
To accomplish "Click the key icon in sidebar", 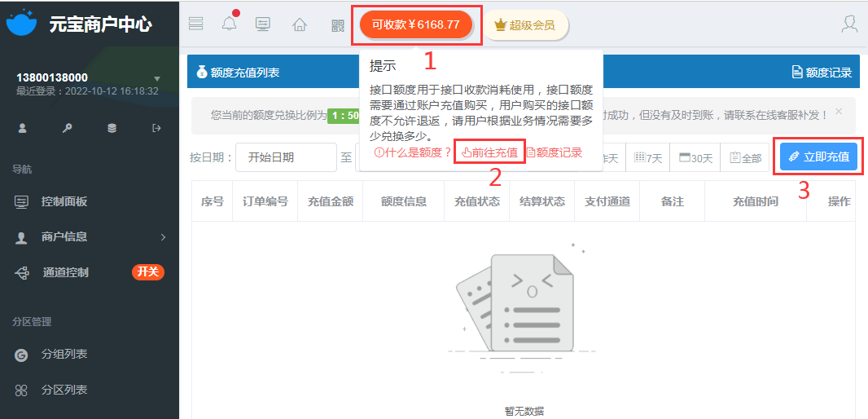I will (67, 128).
